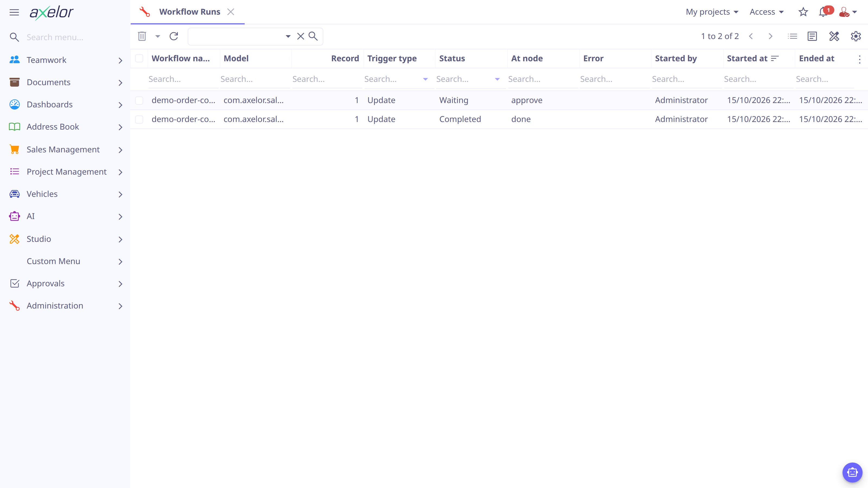The image size is (868, 488).
Task: Go to the previous page of results
Action: 751,36
